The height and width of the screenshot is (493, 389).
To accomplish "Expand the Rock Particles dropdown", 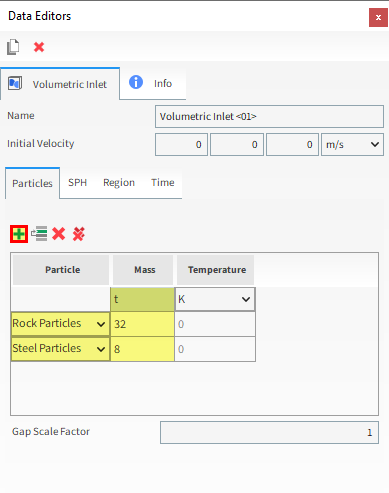I will 60,324.
